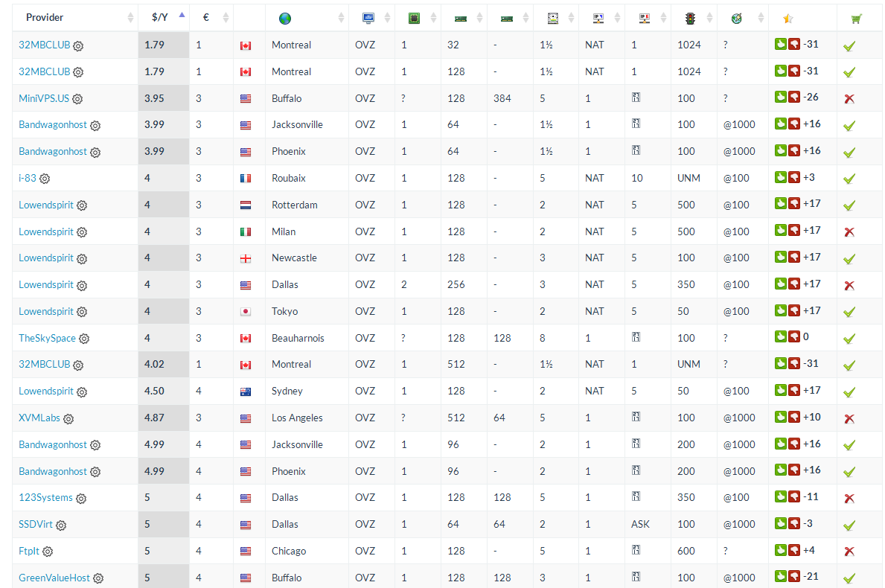
Task: Select the 384 swap value for MiniVPS.US
Action: click(x=502, y=98)
